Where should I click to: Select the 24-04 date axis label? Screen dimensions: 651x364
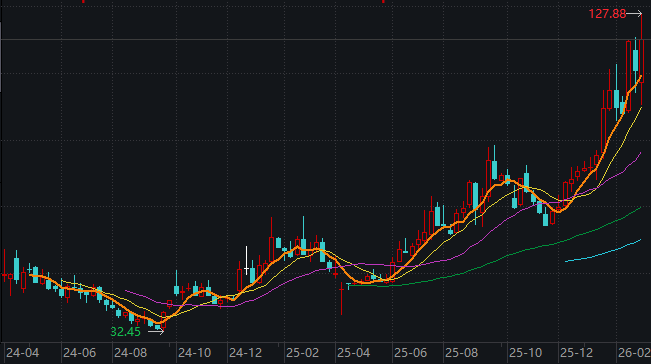pyautogui.click(x=22, y=353)
